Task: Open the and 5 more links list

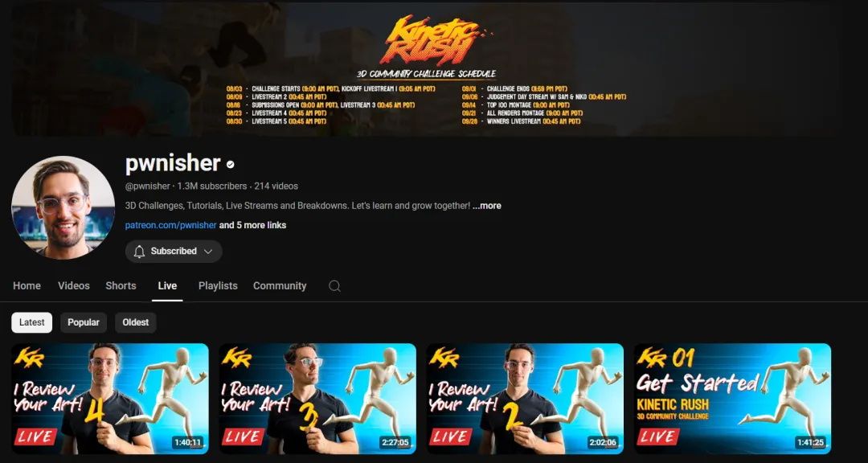Action: (x=252, y=225)
